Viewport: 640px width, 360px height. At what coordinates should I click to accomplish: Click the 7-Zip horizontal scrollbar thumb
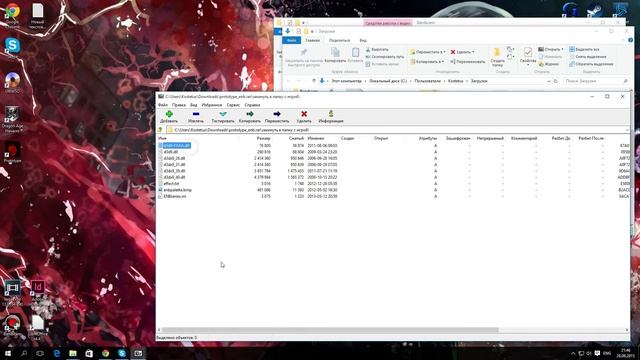330,330
